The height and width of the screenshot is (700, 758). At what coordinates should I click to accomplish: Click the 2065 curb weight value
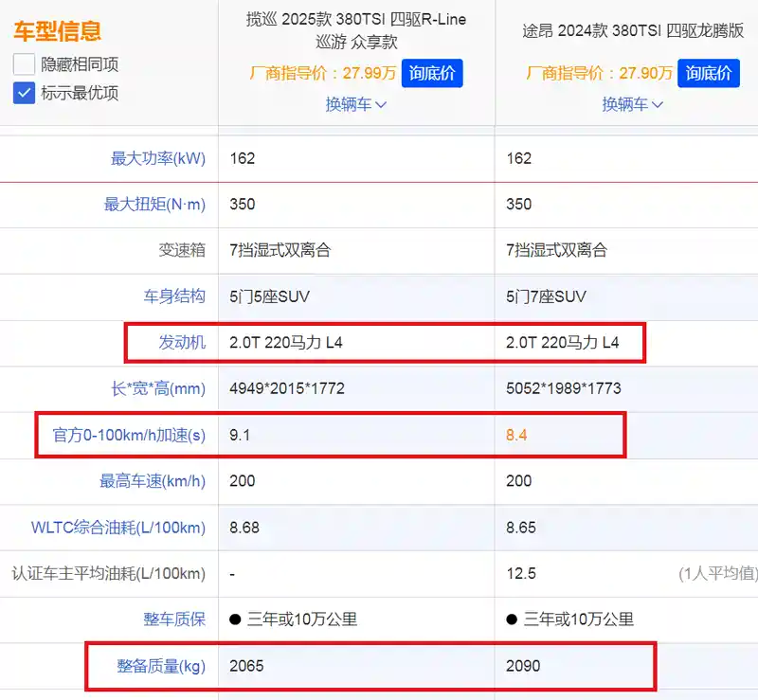tap(246, 666)
